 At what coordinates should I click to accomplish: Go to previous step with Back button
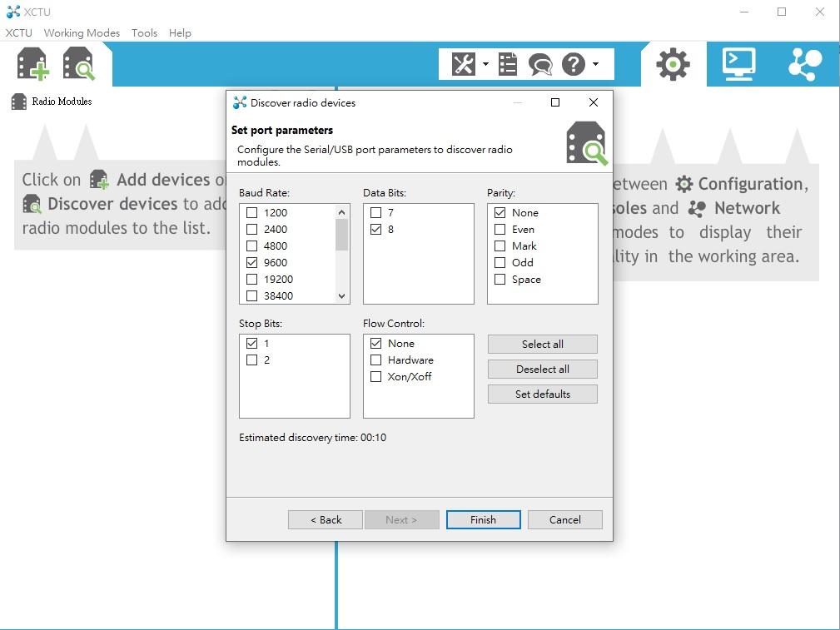326,519
